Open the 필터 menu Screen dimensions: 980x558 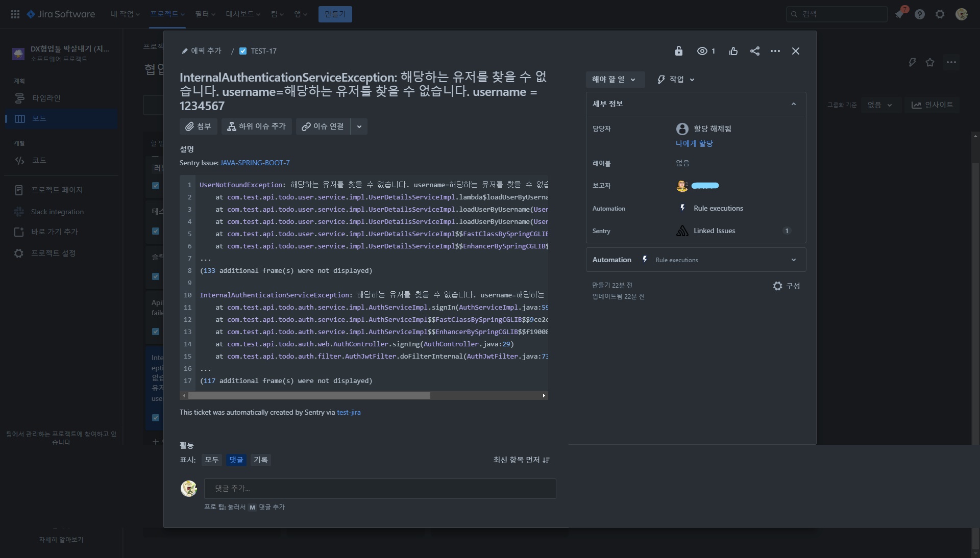[x=205, y=14]
